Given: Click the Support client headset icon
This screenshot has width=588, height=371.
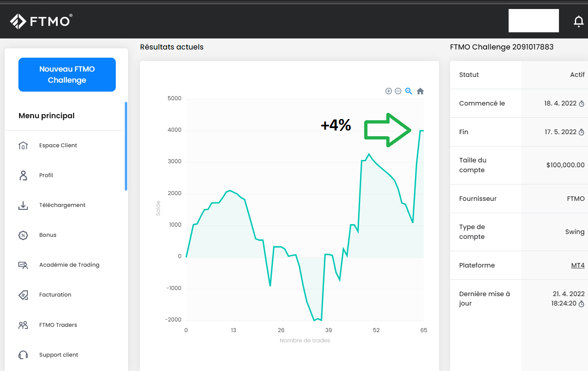Looking at the screenshot, I should 23,355.
